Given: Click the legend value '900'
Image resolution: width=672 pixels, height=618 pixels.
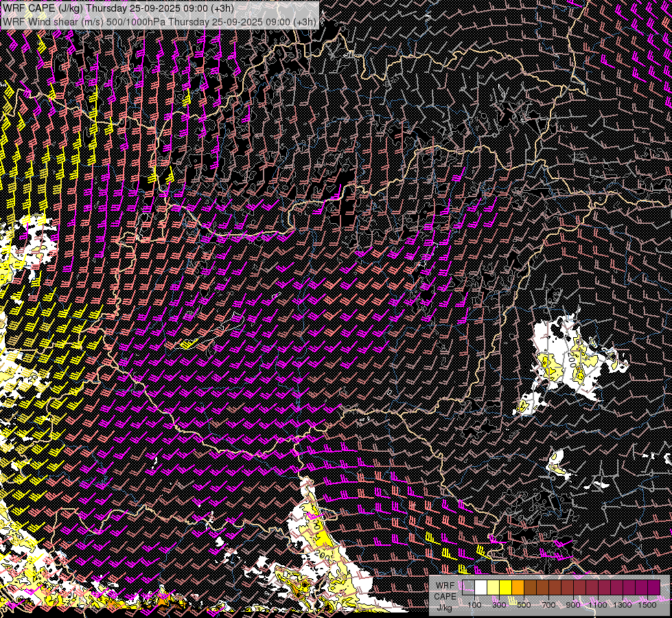Looking at the screenshot, I should coord(573,605).
